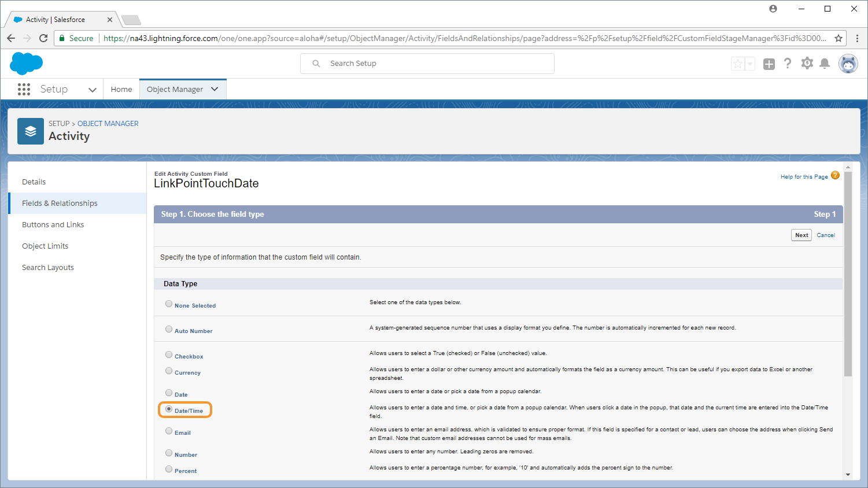Click the scrollbar down arrow
Viewport: 868px width, 488px height.
click(x=848, y=475)
